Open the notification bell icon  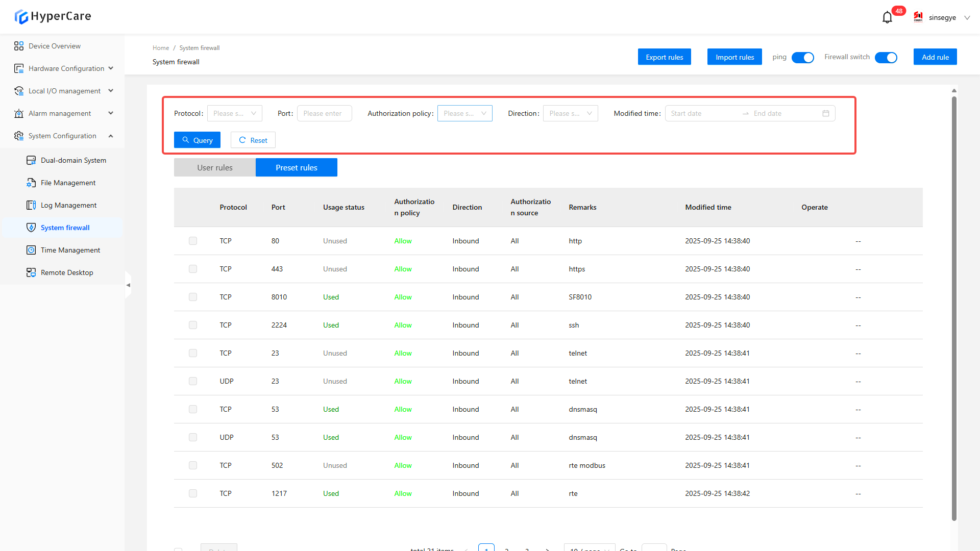click(887, 17)
